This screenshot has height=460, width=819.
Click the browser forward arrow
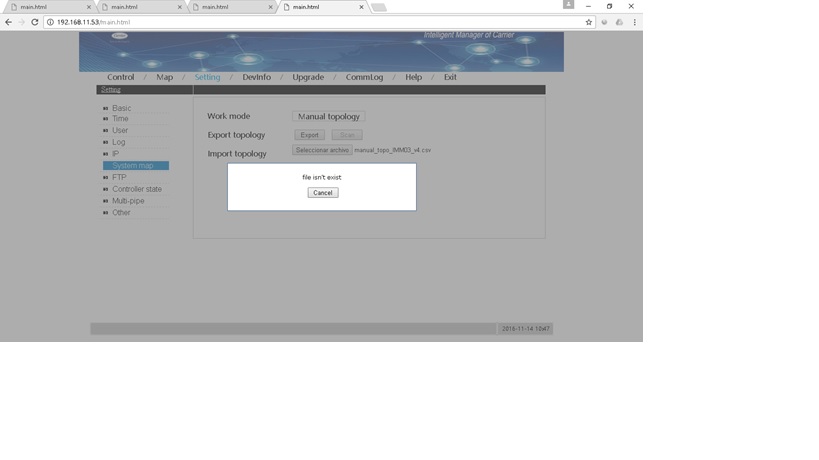point(22,22)
